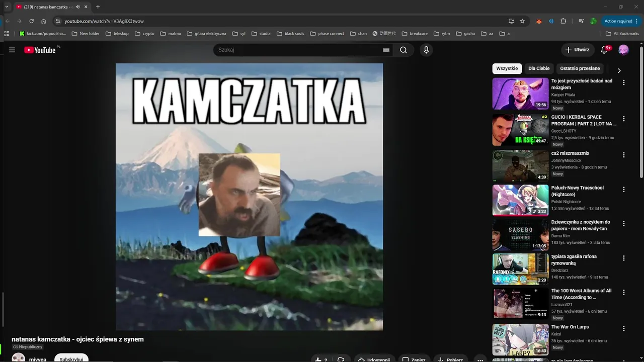Open the teleskop bookmark folder
This screenshot has width=644, height=362.
(117, 34)
